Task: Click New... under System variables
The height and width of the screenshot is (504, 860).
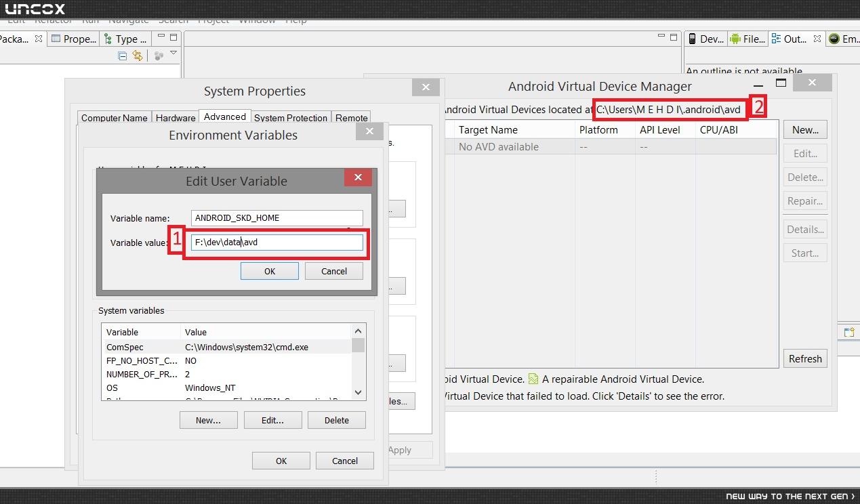Action: [x=208, y=420]
